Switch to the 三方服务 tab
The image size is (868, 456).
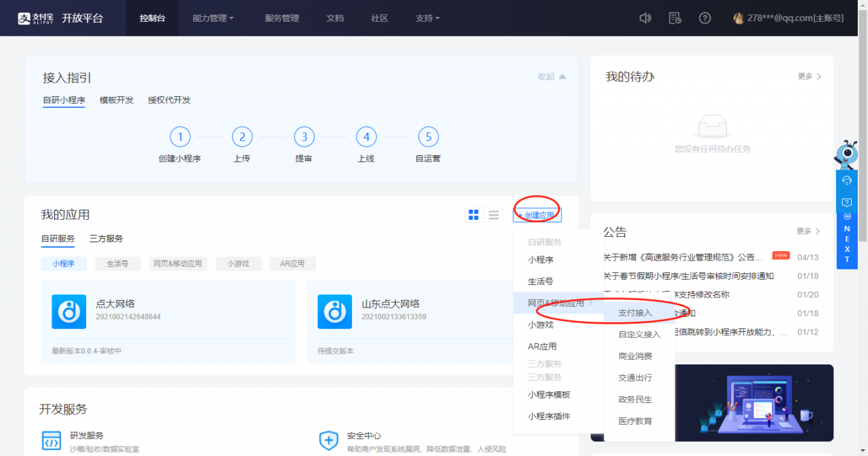point(106,239)
